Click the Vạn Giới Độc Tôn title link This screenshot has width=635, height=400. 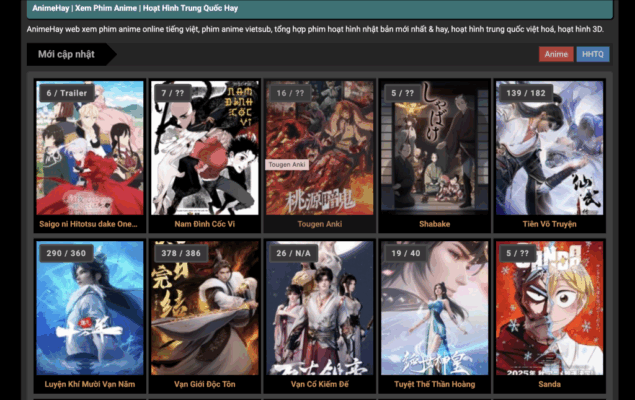204,384
